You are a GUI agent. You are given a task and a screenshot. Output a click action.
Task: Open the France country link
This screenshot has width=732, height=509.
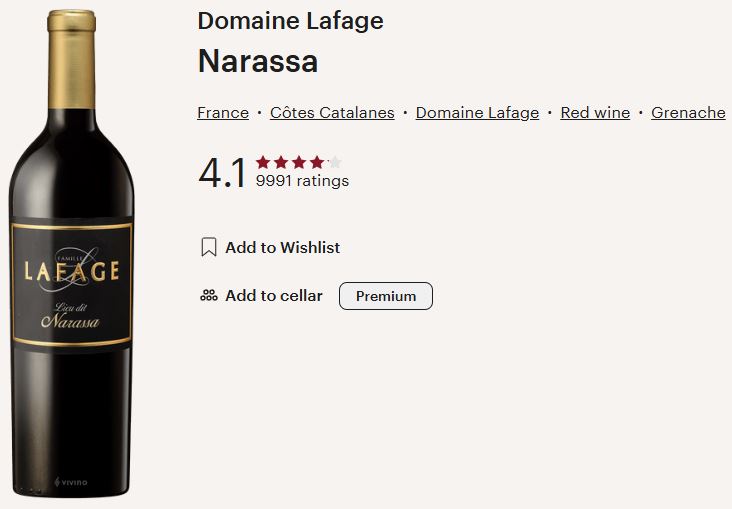tap(223, 113)
